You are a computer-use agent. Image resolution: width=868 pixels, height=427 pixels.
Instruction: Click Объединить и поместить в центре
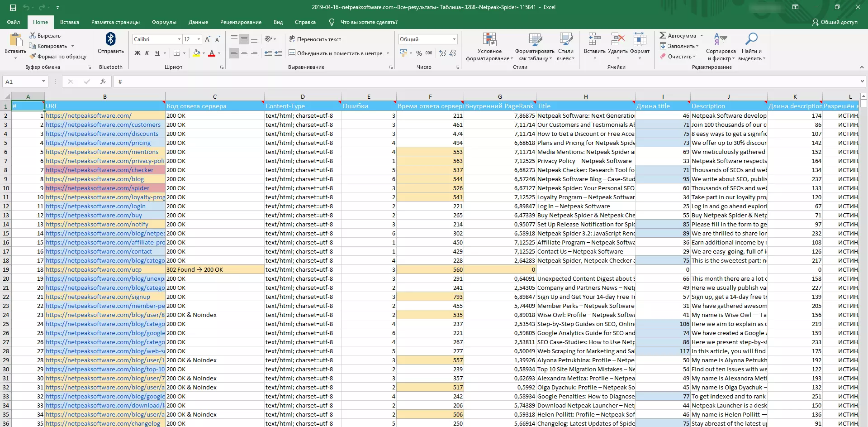tap(336, 53)
